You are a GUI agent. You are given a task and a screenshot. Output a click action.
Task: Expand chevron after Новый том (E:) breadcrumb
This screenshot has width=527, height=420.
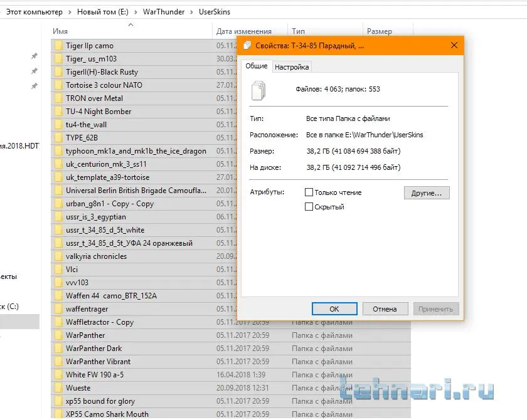136,12
